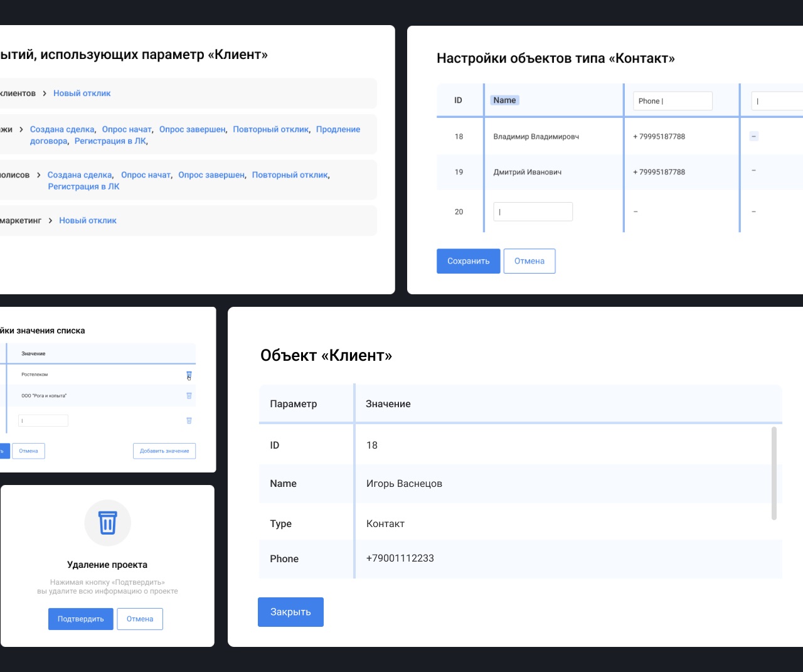Click the empty Name input in row 20

pyautogui.click(x=533, y=211)
